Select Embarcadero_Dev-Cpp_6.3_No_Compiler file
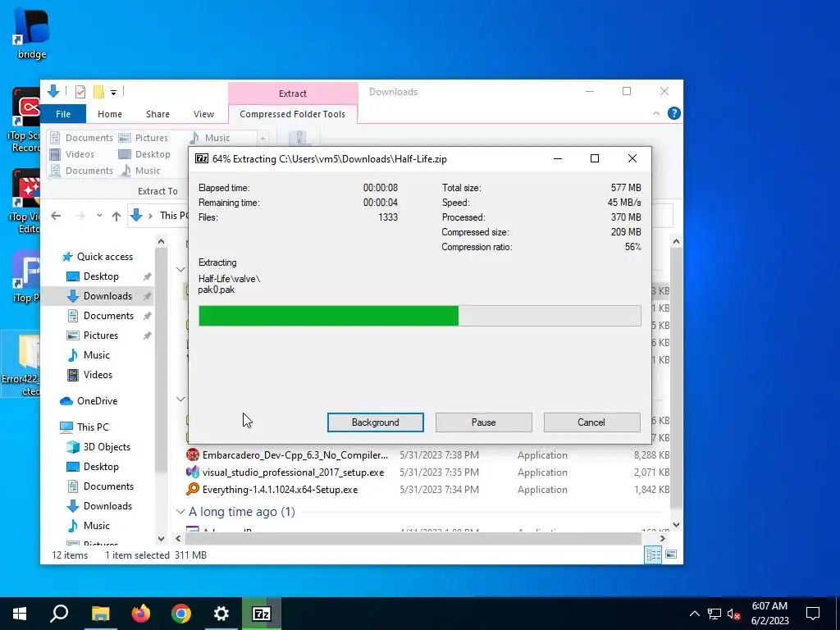The height and width of the screenshot is (630, 840). 294,454
